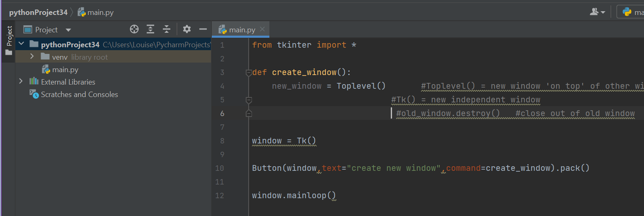Open the user account dropdown icon
Image resolution: width=644 pixels, height=216 pixels.
click(x=597, y=12)
